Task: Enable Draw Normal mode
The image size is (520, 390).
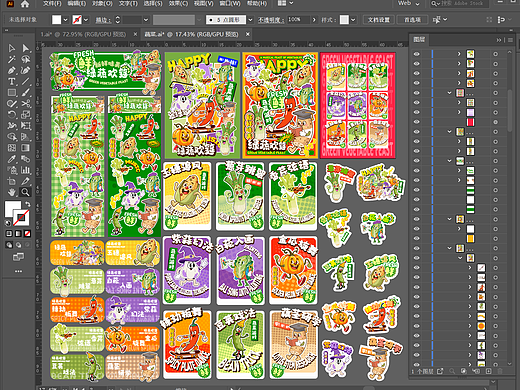Action: pyautogui.click(x=9, y=245)
